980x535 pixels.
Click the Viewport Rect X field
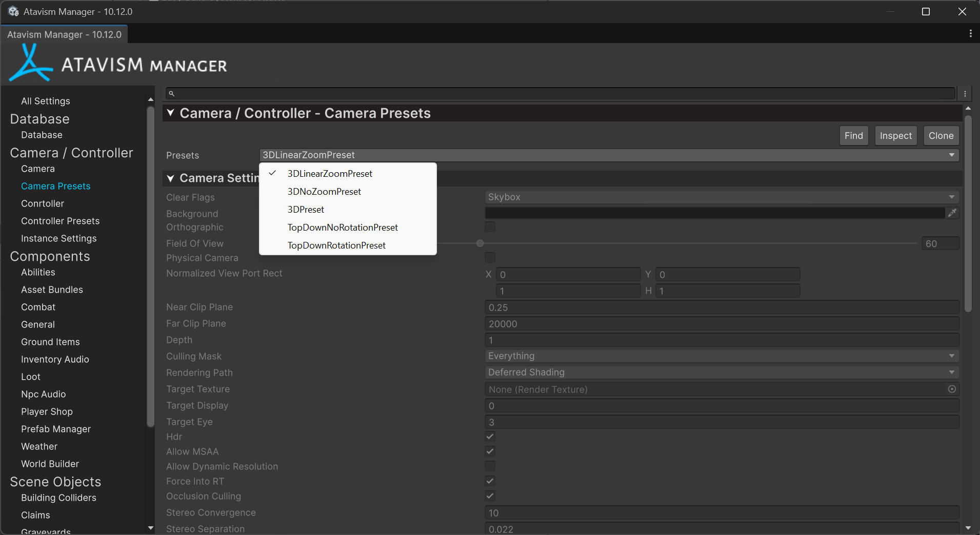click(568, 275)
